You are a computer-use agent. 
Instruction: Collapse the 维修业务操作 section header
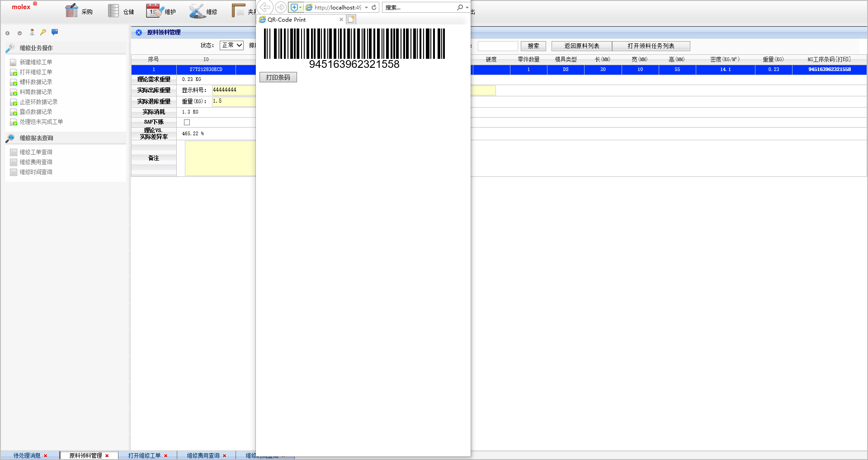pos(66,48)
